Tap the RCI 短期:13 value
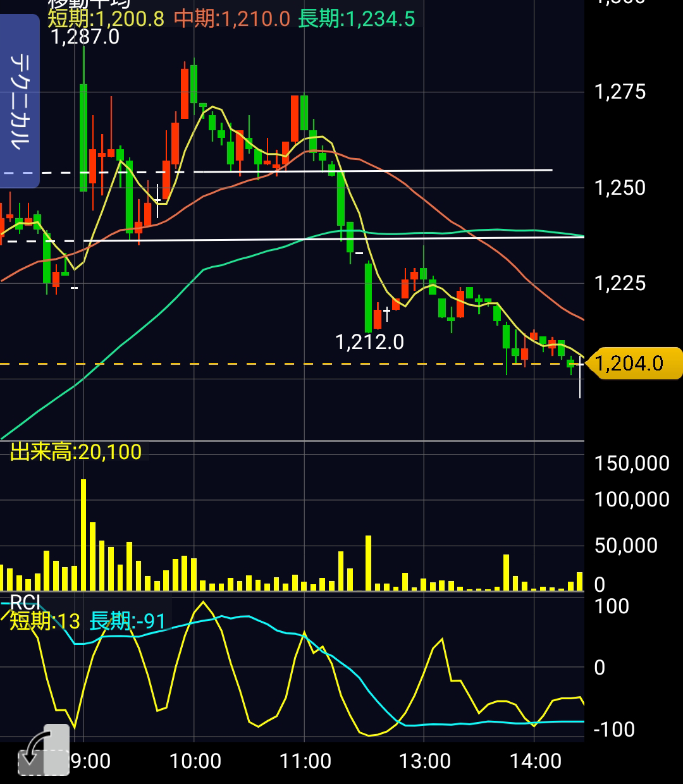 (x=45, y=622)
